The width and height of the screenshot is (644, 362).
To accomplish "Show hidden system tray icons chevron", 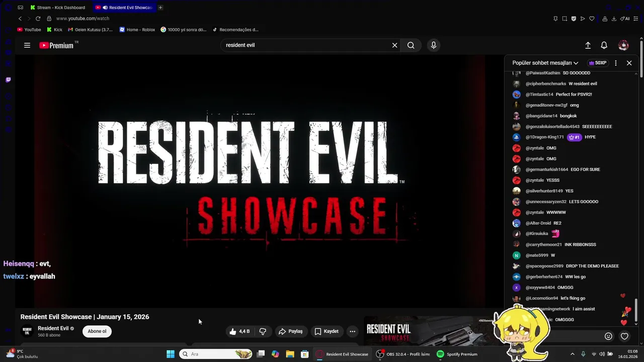I will (572, 354).
